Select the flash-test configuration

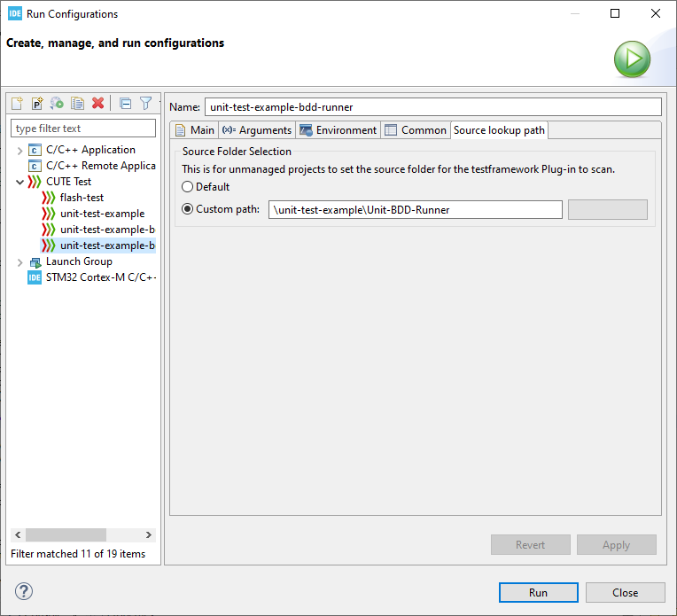[x=82, y=198]
